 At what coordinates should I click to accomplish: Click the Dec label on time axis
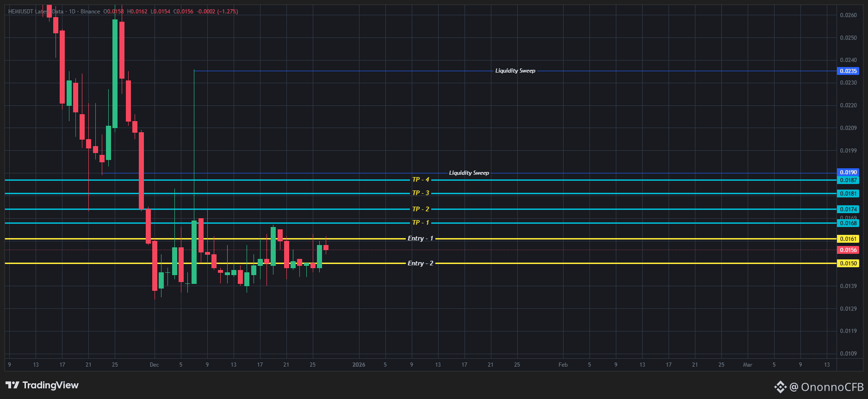click(154, 365)
